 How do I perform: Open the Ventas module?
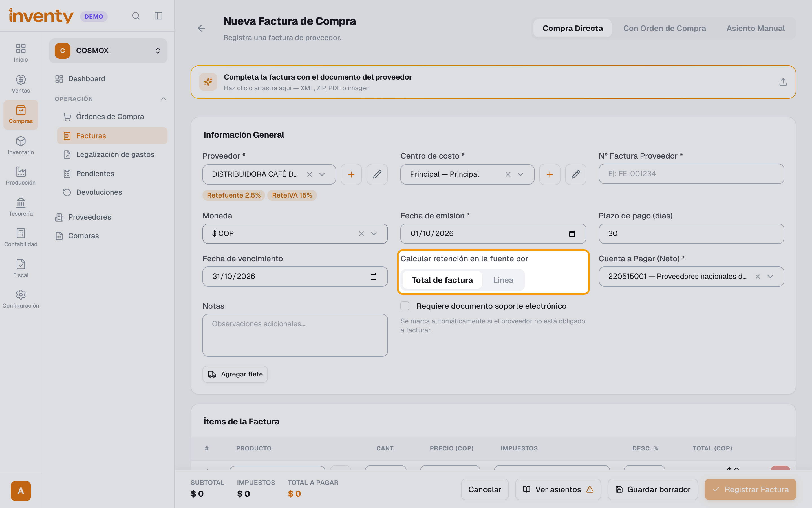pyautogui.click(x=21, y=84)
